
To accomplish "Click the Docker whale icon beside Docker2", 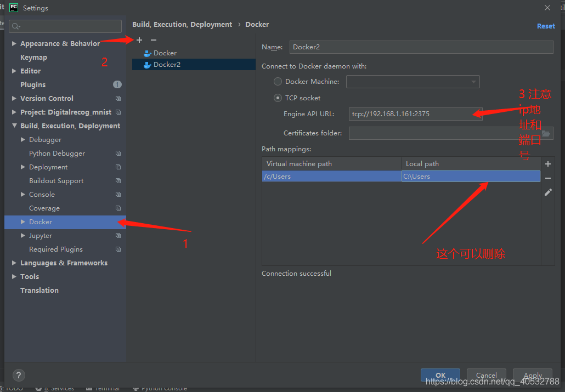I will [x=147, y=65].
